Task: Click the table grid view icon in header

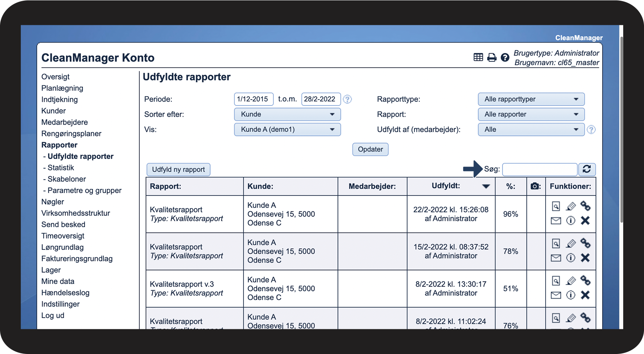Action: [478, 57]
